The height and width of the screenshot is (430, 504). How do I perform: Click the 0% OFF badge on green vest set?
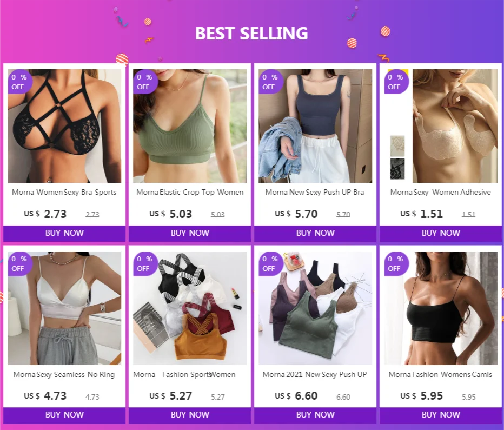pos(270,264)
